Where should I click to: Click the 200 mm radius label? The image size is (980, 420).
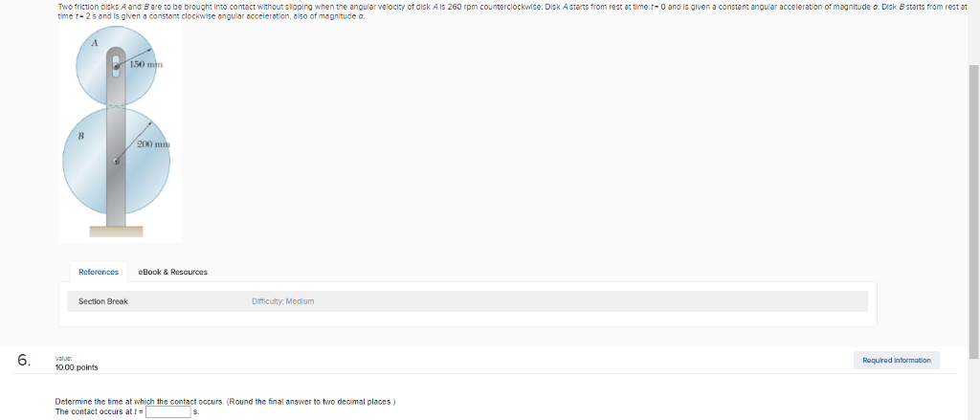pyautogui.click(x=154, y=144)
